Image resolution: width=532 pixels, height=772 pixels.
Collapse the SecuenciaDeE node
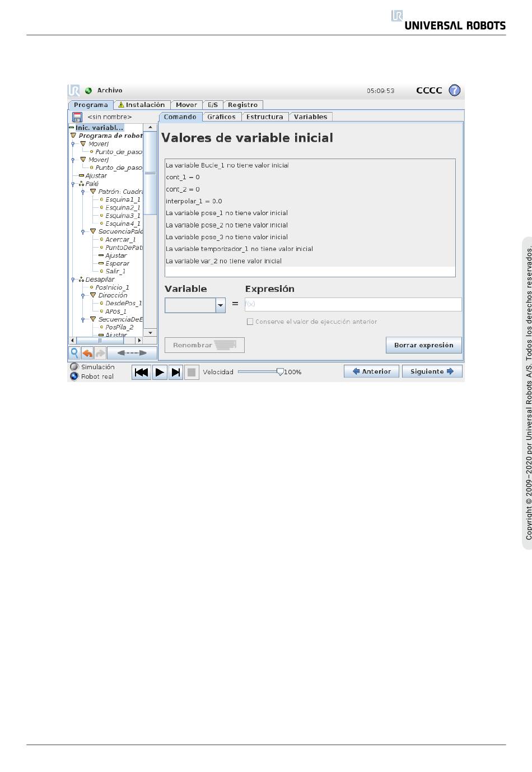tap(93, 319)
